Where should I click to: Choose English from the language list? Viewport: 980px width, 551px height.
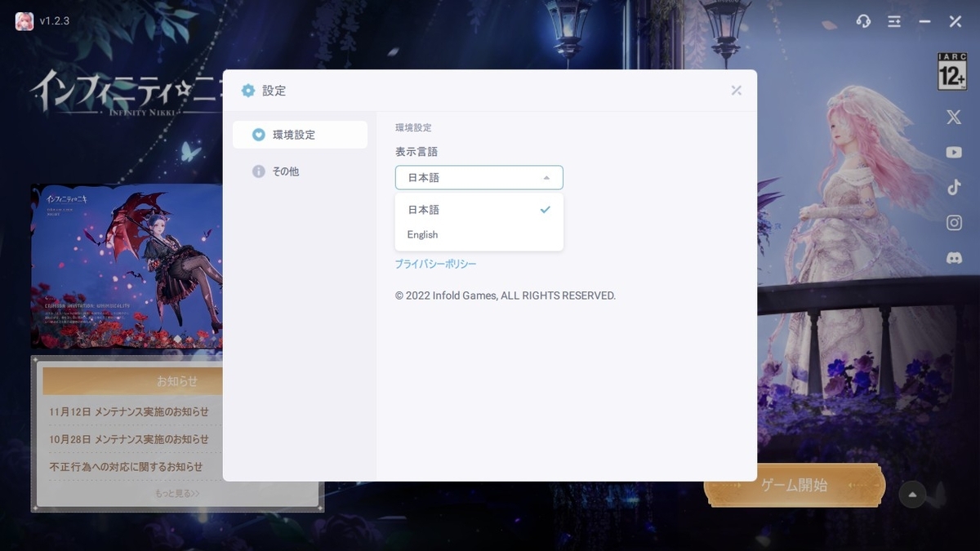pyautogui.click(x=479, y=234)
